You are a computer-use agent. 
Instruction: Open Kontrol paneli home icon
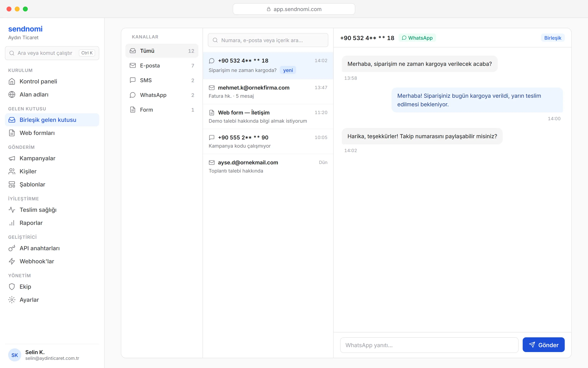pyautogui.click(x=12, y=82)
